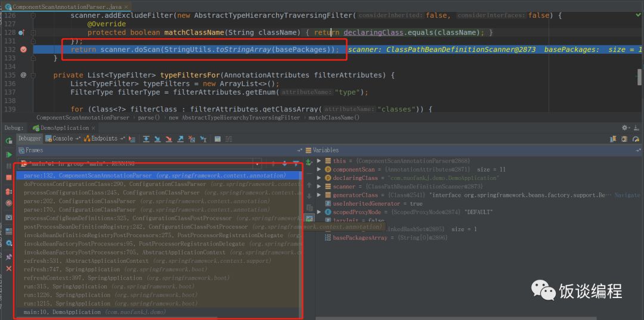Click the Step Over icon
The width and height of the screenshot is (644, 320).
tap(146, 139)
